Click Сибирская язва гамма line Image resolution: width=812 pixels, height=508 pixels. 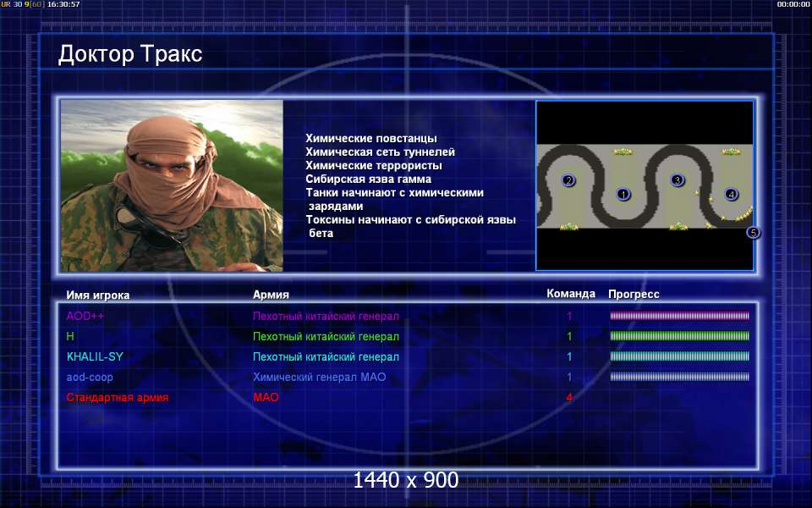click(x=368, y=179)
